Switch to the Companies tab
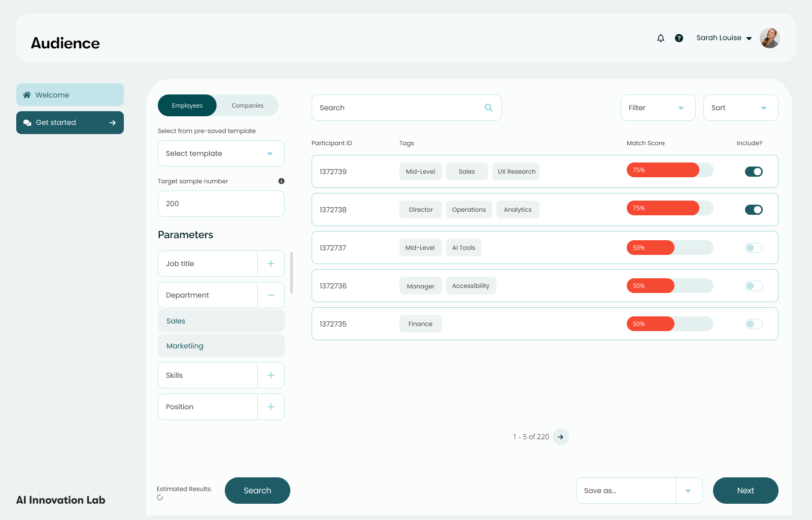Screen dimensions: 812x520 pyautogui.click(x=248, y=105)
